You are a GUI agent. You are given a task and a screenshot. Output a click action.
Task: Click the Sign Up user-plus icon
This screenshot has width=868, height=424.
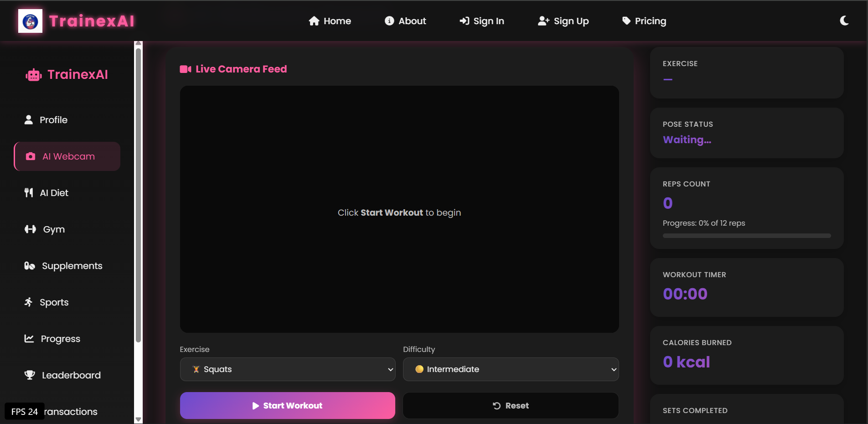543,21
